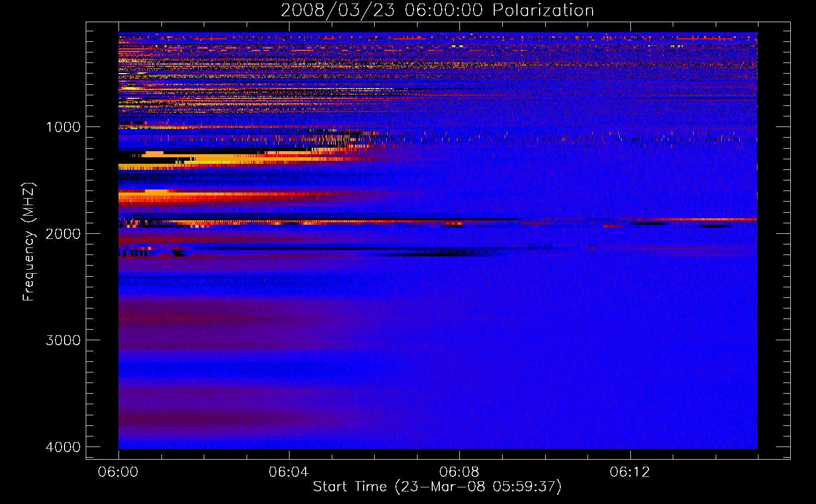Click the 06:00 time tick label
816x504 pixels.
[118, 472]
